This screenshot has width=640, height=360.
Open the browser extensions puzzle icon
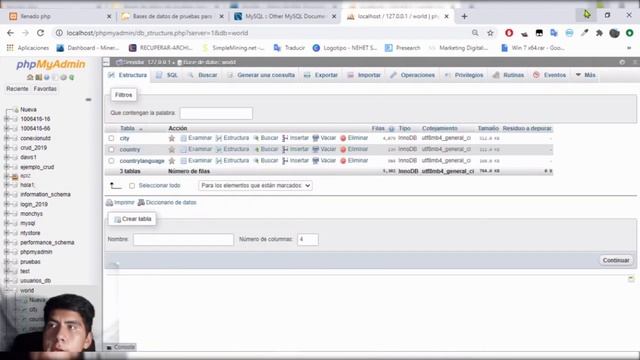599,33
